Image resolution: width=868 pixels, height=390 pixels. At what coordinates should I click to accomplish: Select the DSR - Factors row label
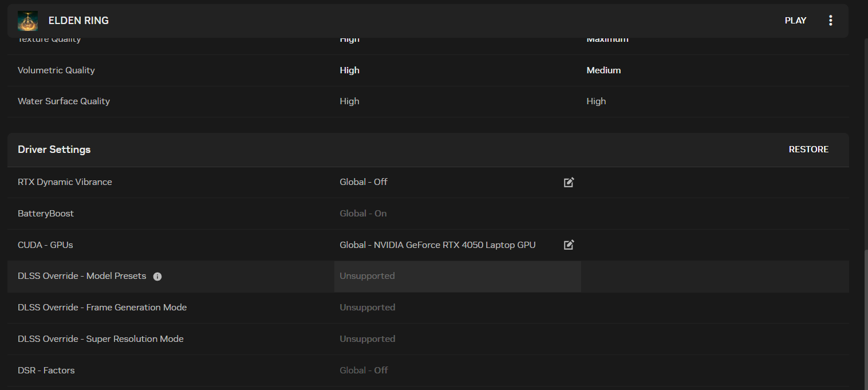coord(46,371)
